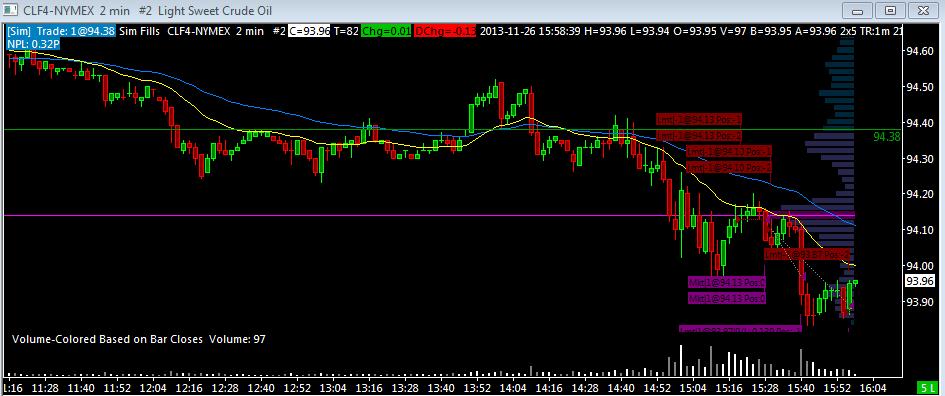
Task: Click the 'A=93.96' ask value
Action: pyautogui.click(x=815, y=31)
